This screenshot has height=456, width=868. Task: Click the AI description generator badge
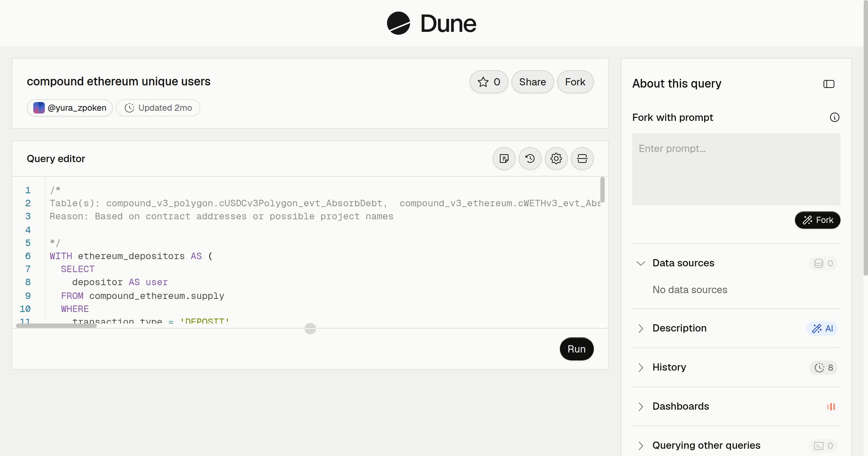[822, 328]
